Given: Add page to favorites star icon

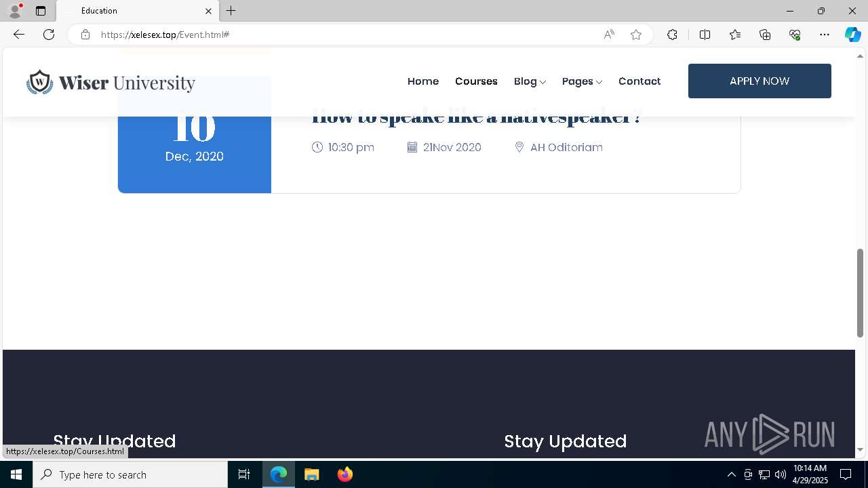Looking at the screenshot, I should (x=636, y=35).
